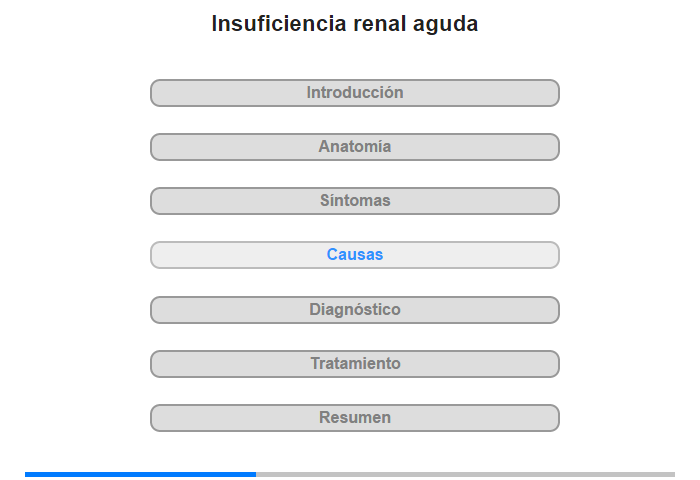
Task: Click the blue-to-gray boundary of progress bar
Action: pyautogui.click(x=256, y=474)
